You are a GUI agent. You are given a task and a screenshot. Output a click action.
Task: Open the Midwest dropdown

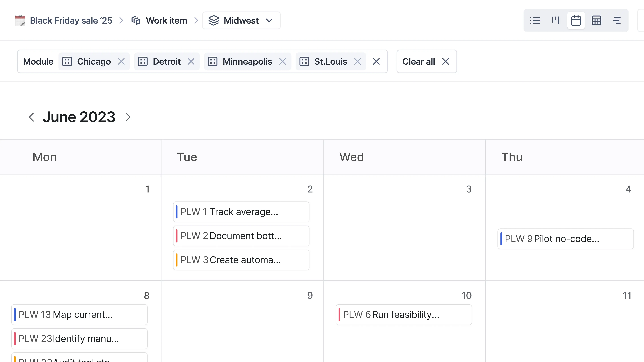coord(269,20)
